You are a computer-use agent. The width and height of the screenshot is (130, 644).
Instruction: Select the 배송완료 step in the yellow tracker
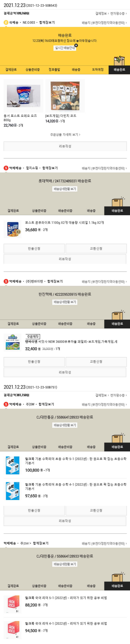pyautogui.click(x=119, y=70)
